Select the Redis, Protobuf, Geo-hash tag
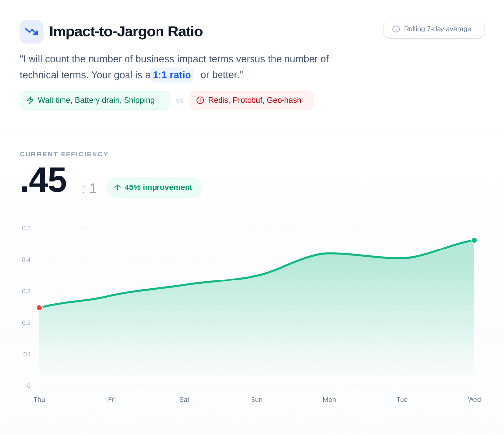This screenshot has height=435, width=504. click(x=252, y=100)
